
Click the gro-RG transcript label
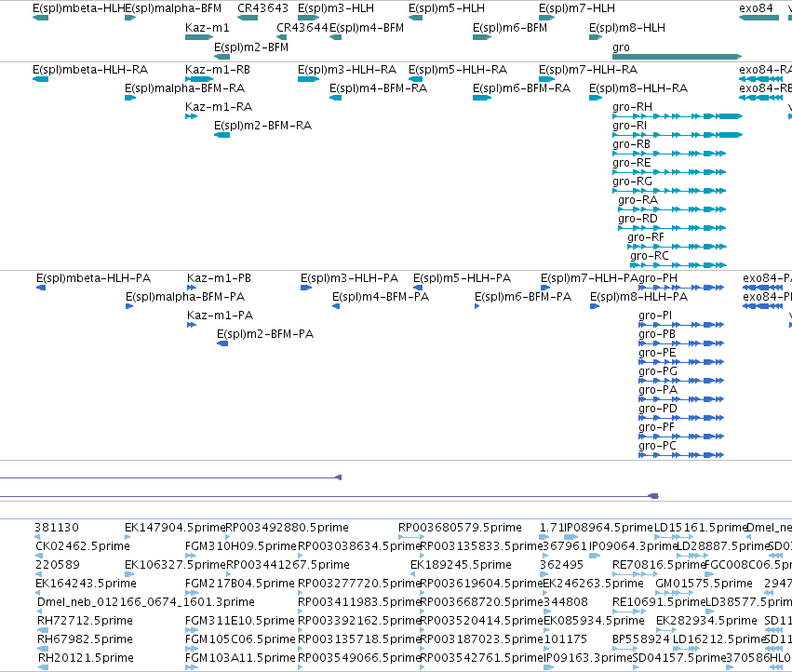click(x=632, y=181)
